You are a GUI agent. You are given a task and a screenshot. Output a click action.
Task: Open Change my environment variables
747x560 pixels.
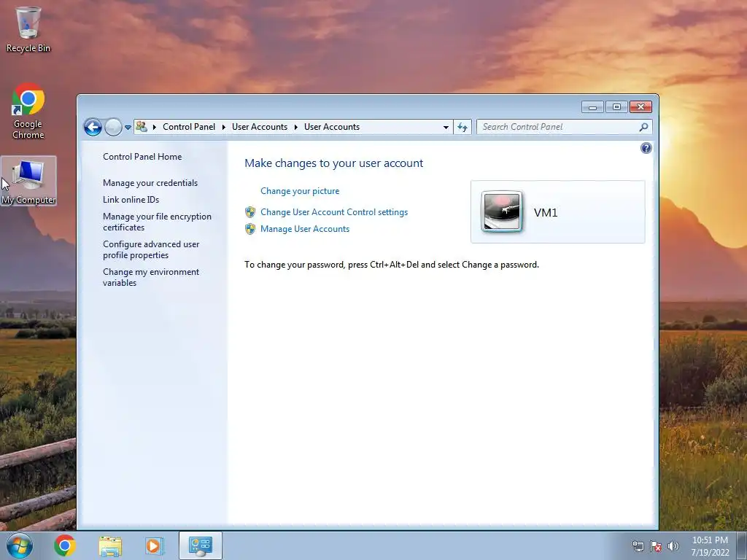(x=151, y=277)
